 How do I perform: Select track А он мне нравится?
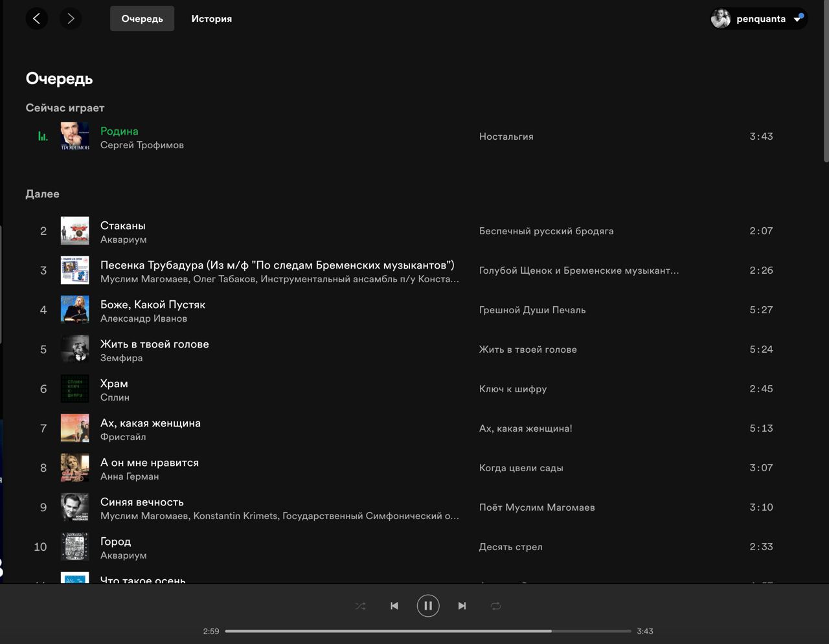tap(150, 462)
